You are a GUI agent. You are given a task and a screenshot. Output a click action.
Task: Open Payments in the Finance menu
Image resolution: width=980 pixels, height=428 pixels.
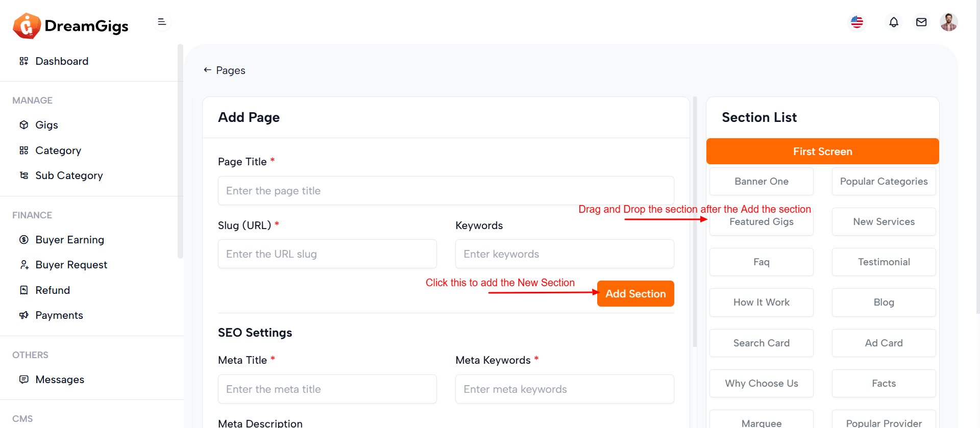click(59, 315)
